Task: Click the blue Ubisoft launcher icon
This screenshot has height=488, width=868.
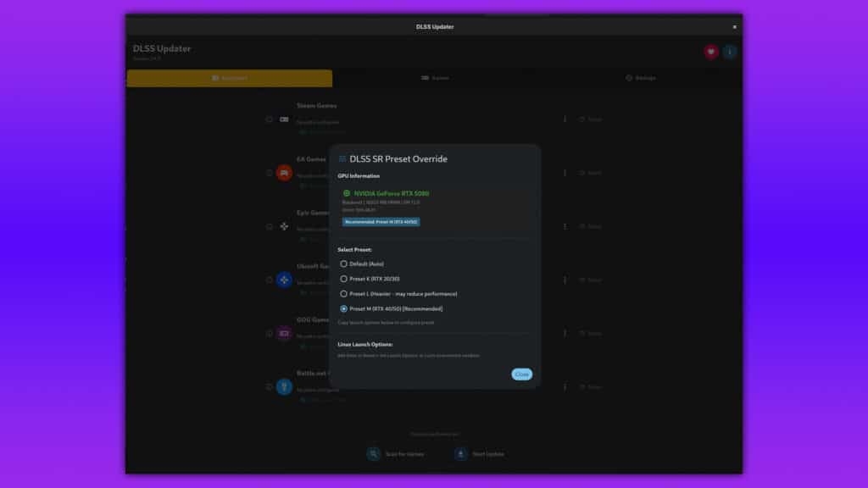Action: click(x=284, y=280)
